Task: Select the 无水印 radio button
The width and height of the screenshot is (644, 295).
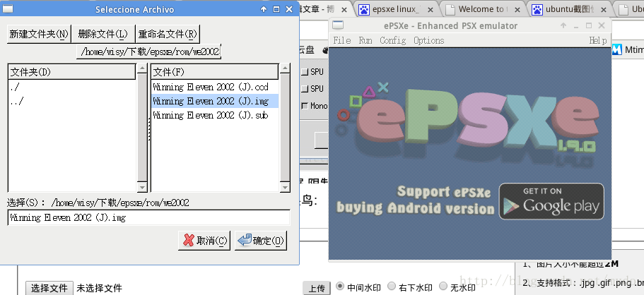Action: point(443,286)
